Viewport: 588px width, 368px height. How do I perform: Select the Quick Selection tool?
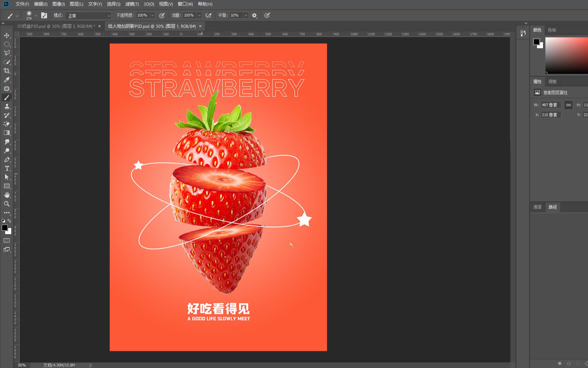[x=7, y=62]
